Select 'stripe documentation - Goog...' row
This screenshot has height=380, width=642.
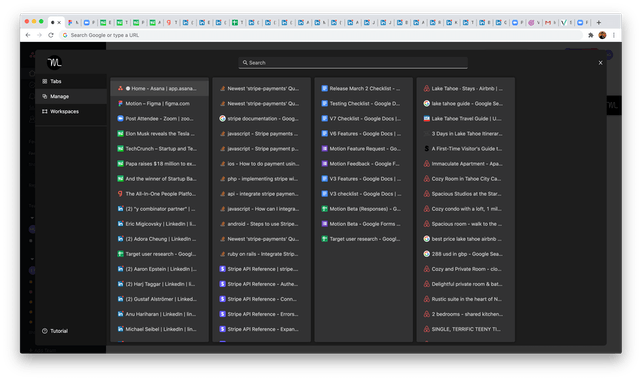point(261,119)
